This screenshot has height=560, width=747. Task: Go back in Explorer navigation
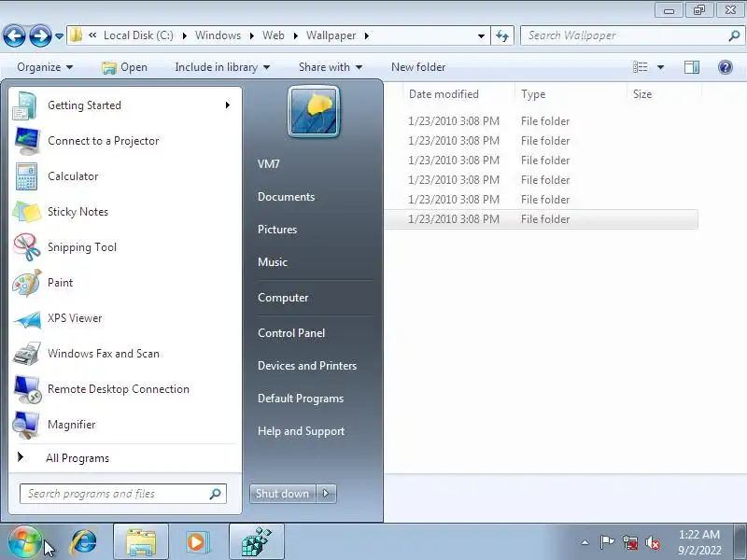(14, 35)
